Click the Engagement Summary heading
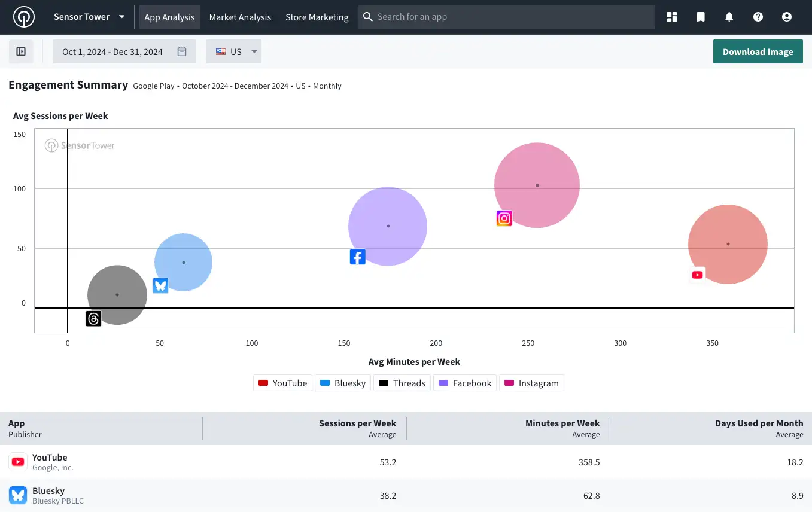Screen dimensions: 812x512 [x=68, y=84]
